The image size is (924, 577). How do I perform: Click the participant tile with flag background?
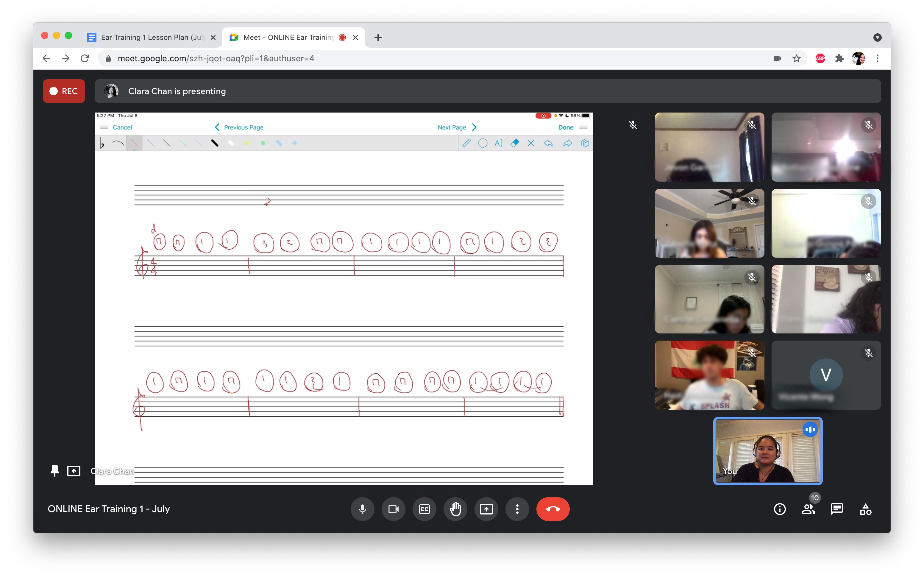coord(709,375)
